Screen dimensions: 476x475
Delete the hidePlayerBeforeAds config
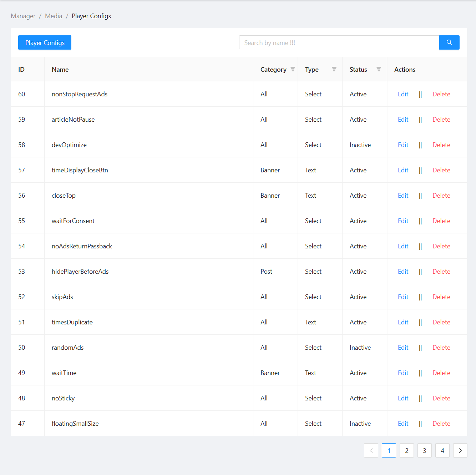pyautogui.click(x=441, y=272)
